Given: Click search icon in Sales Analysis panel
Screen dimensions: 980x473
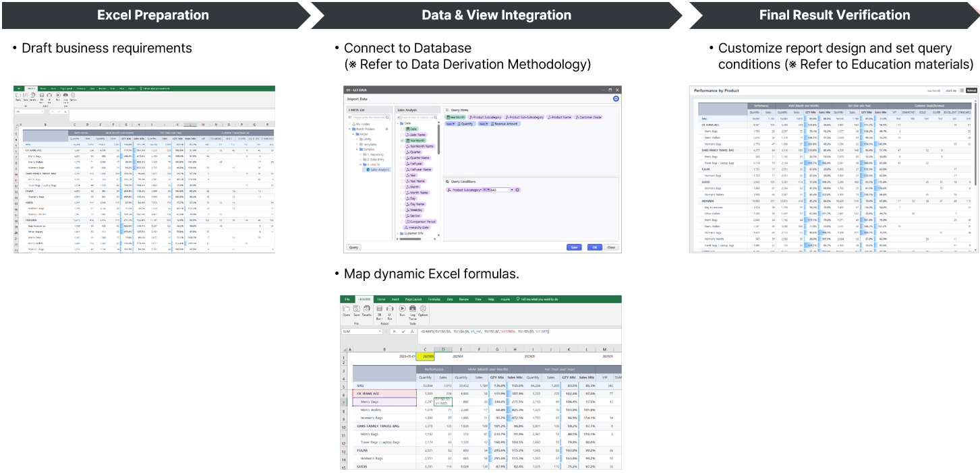Looking at the screenshot, I should [x=436, y=117].
